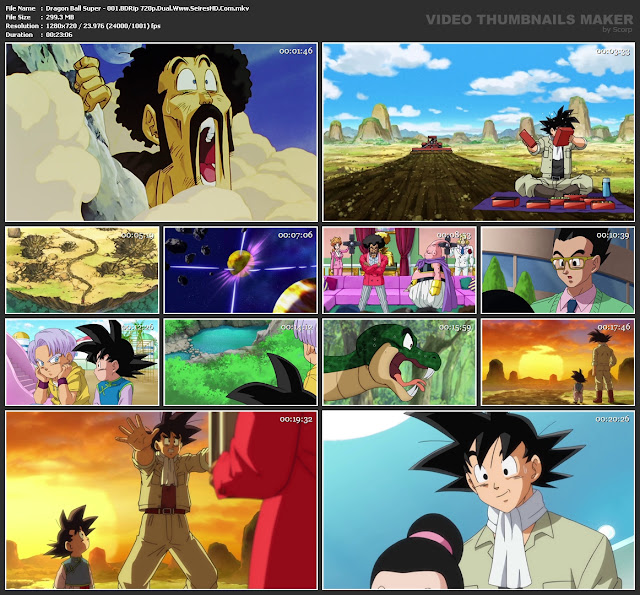Click the 00:01:46 timestamp label
The width and height of the screenshot is (640, 595).
(296, 51)
